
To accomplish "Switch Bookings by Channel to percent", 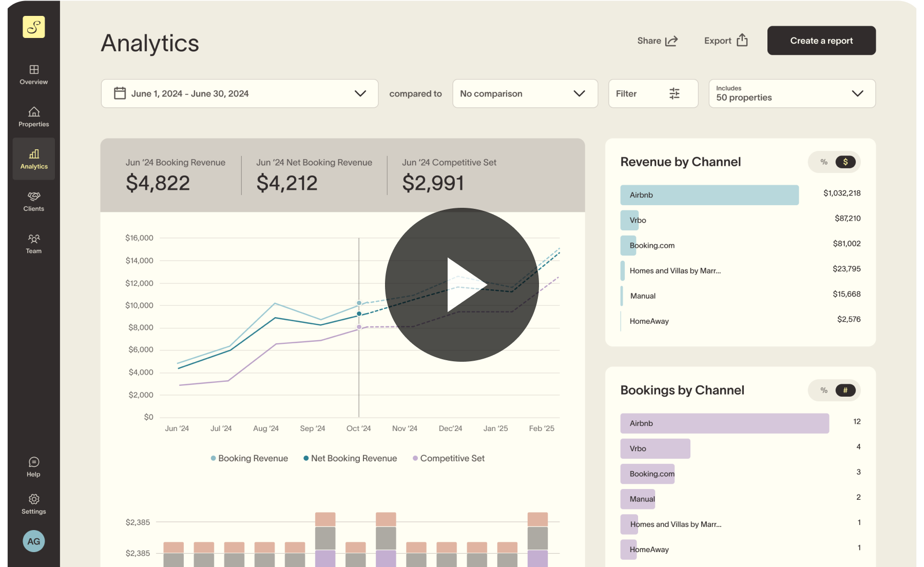I will [x=824, y=390].
